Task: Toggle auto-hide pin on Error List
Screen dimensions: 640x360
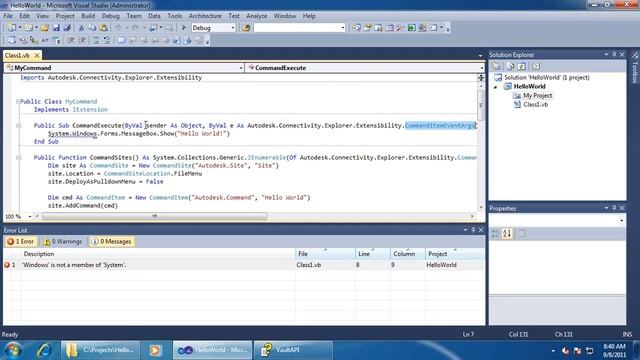Action: coord(473,230)
